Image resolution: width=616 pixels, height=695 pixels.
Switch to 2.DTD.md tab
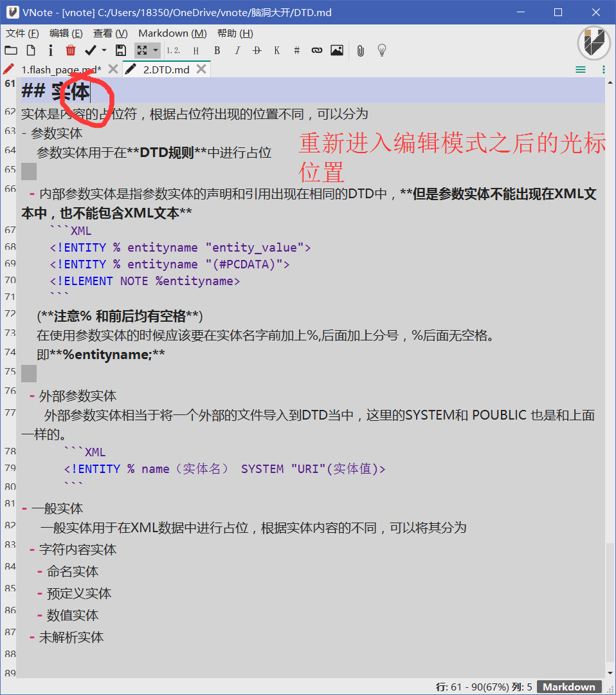[166, 69]
